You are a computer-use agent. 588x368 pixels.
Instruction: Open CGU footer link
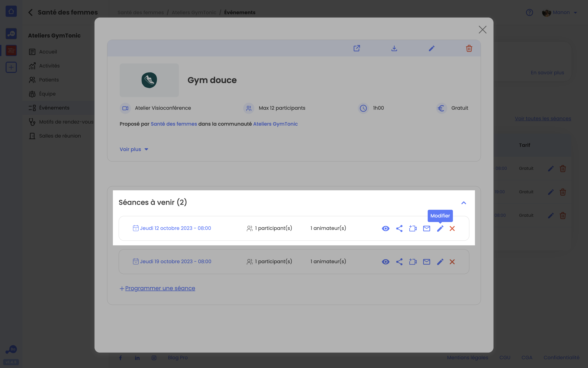505,357
